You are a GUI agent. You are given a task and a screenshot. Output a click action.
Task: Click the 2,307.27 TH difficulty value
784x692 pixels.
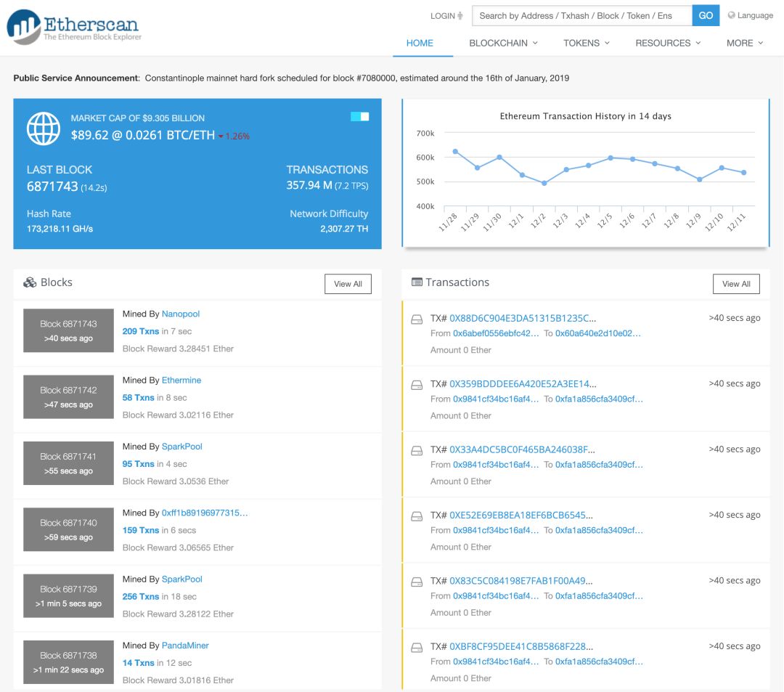coord(344,229)
